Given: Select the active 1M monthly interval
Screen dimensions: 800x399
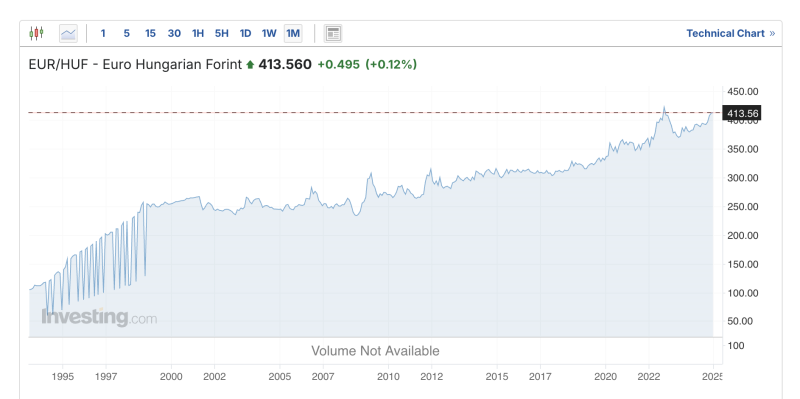Looking at the screenshot, I should (293, 34).
